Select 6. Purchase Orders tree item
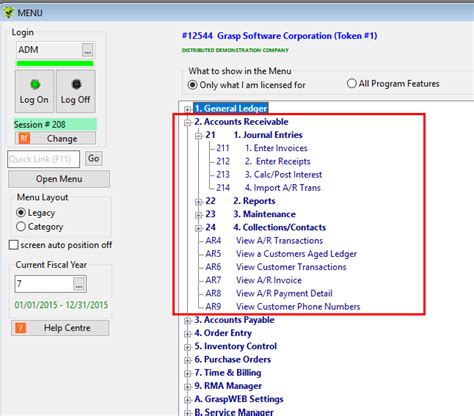Image resolution: width=474 pixels, height=416 pixels. click(233, 359)
